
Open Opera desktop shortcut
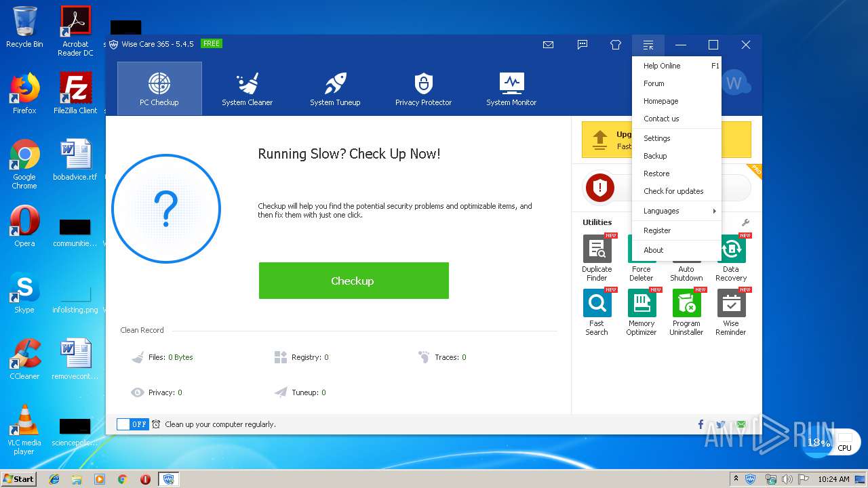(24, 226)
